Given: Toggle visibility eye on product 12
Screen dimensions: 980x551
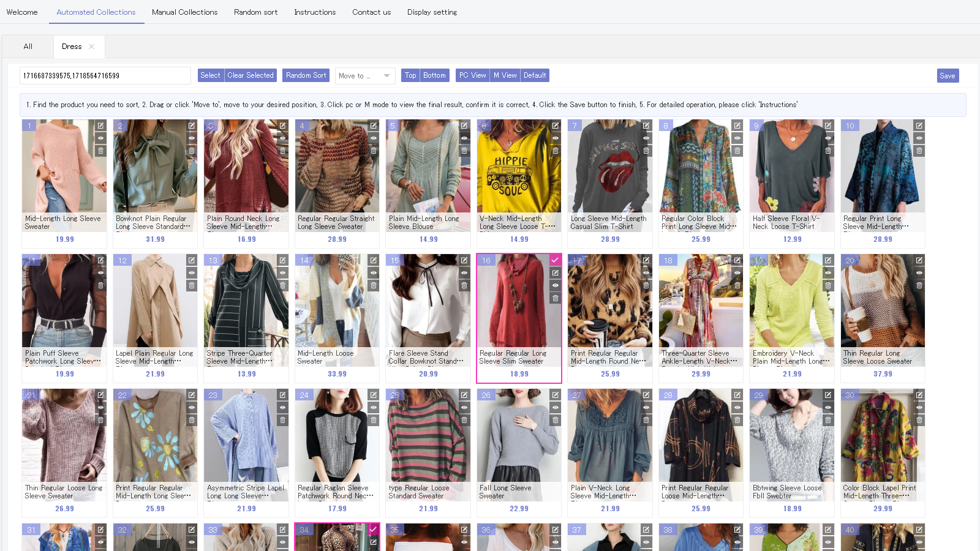Looking at the screenshot, I should click(x=192, y=273).
